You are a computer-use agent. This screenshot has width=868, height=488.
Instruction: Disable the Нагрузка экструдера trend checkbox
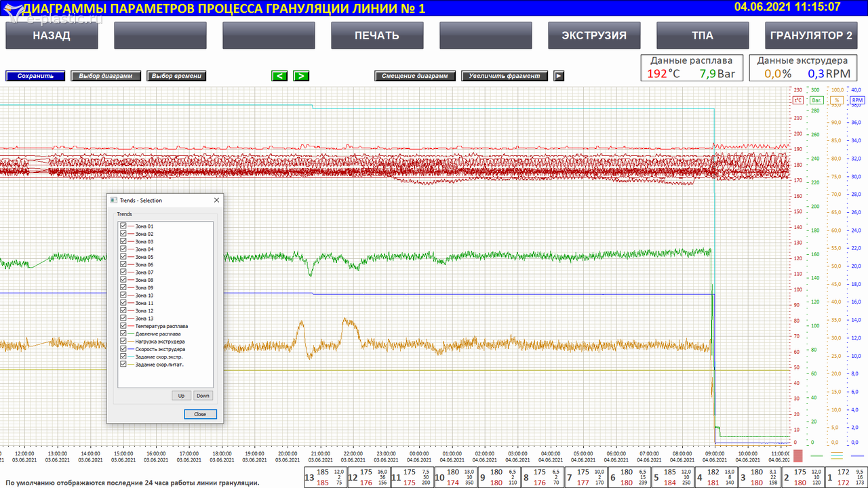click(123, 342)
